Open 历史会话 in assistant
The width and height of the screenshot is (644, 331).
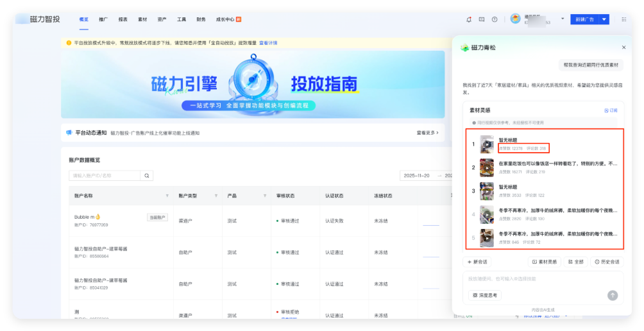pos(607,262)
